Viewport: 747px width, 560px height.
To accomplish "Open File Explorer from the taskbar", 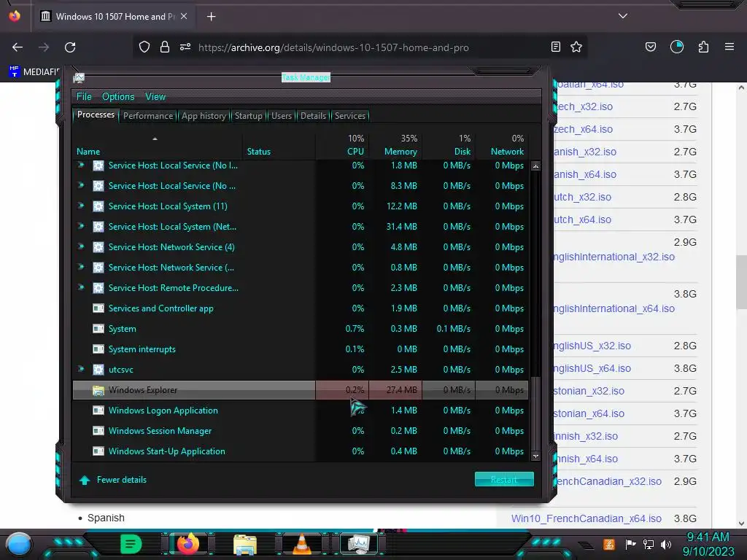I will click(245, 544).
